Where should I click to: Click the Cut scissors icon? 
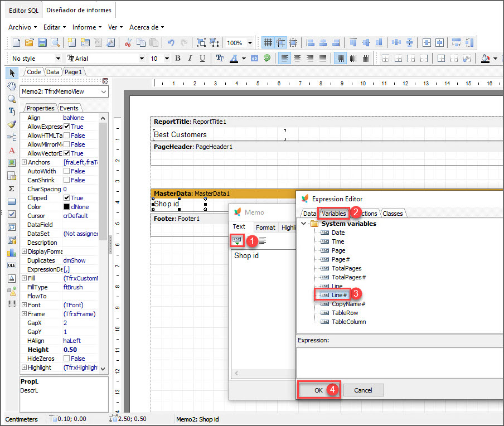(128, 42)
